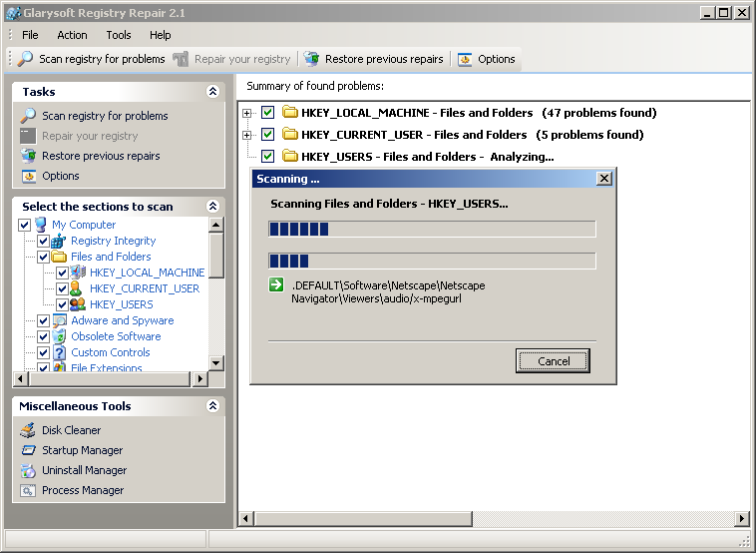Screen dimensions: 756x553
Task: Open Uninstall Manager link
Action: coord(85,470)
